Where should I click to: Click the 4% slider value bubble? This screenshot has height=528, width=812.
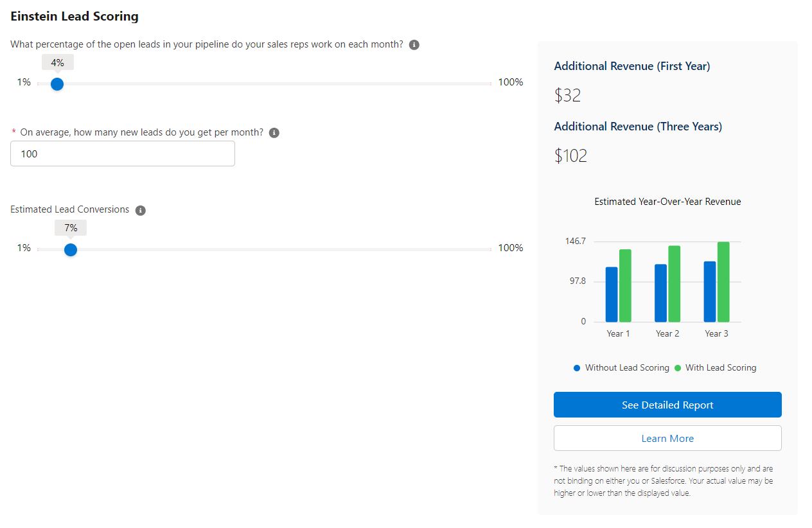pyautogui.click(x=58, y=63)
